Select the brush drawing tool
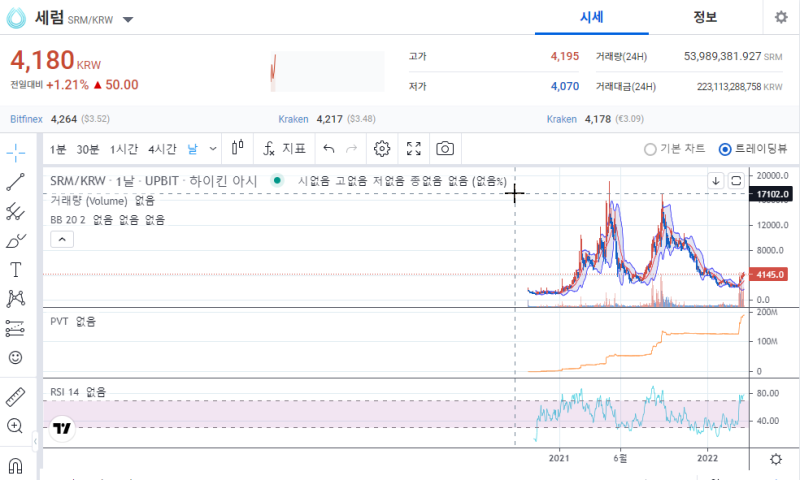 pos(16,240)
